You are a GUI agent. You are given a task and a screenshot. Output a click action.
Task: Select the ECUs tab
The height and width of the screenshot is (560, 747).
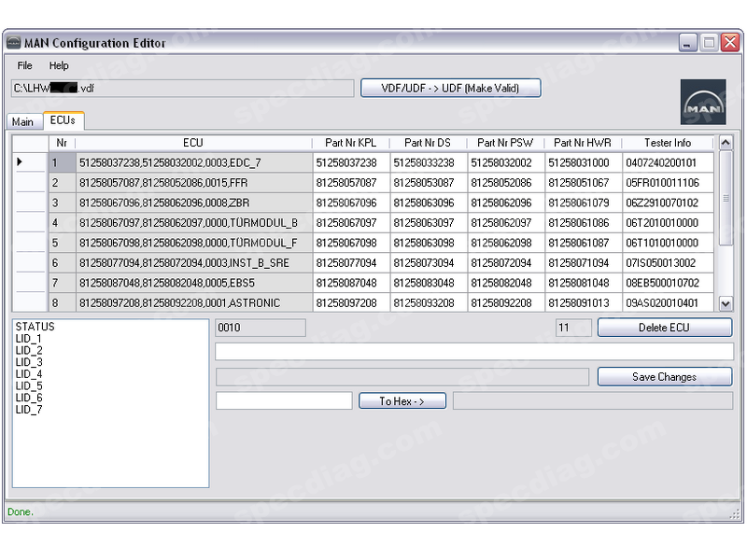coord(63,120)
